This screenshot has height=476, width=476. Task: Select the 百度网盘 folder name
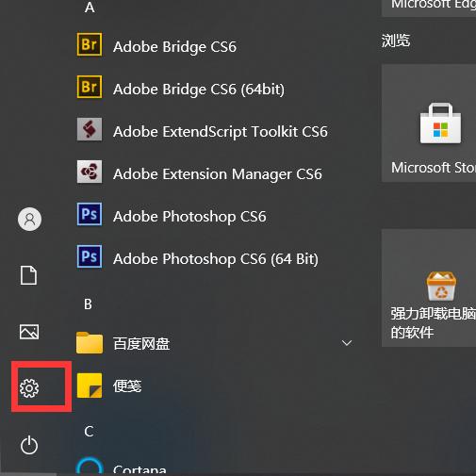[x=141, y=343]
